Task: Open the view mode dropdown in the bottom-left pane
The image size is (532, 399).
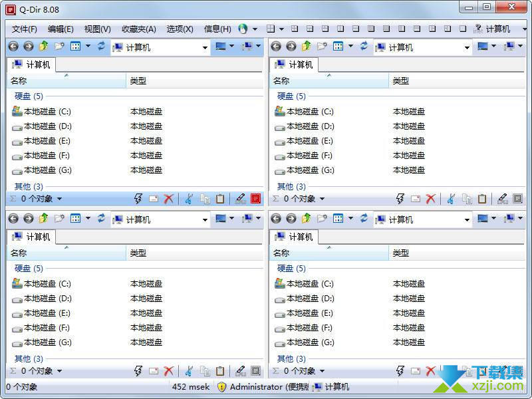Action: pyautogui.click(x=88, y=219)
